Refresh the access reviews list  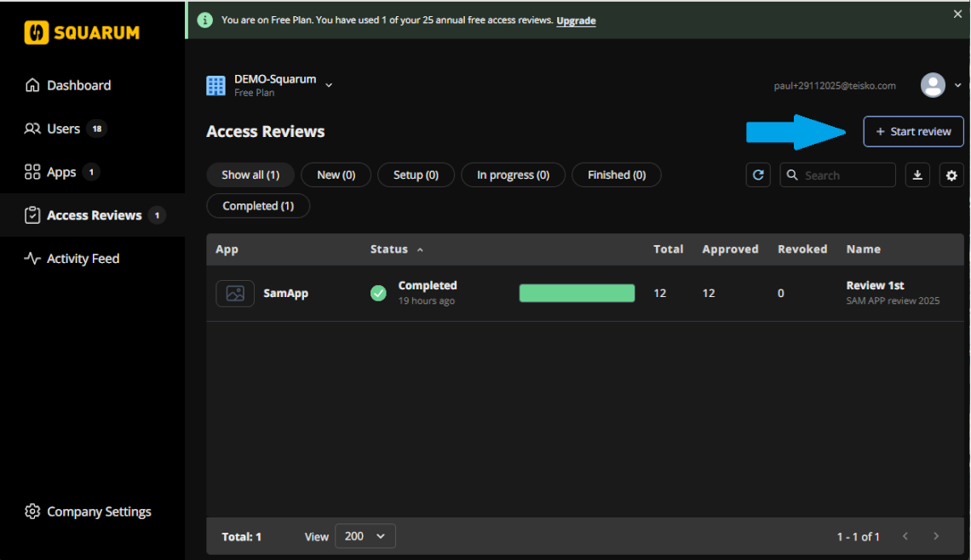(x=758, y=174)
